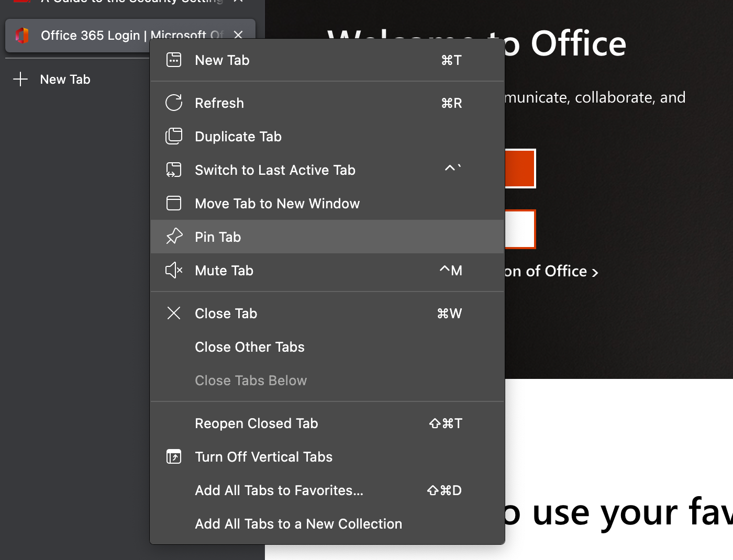Select Close Other Tabs

tap(249, 347)
